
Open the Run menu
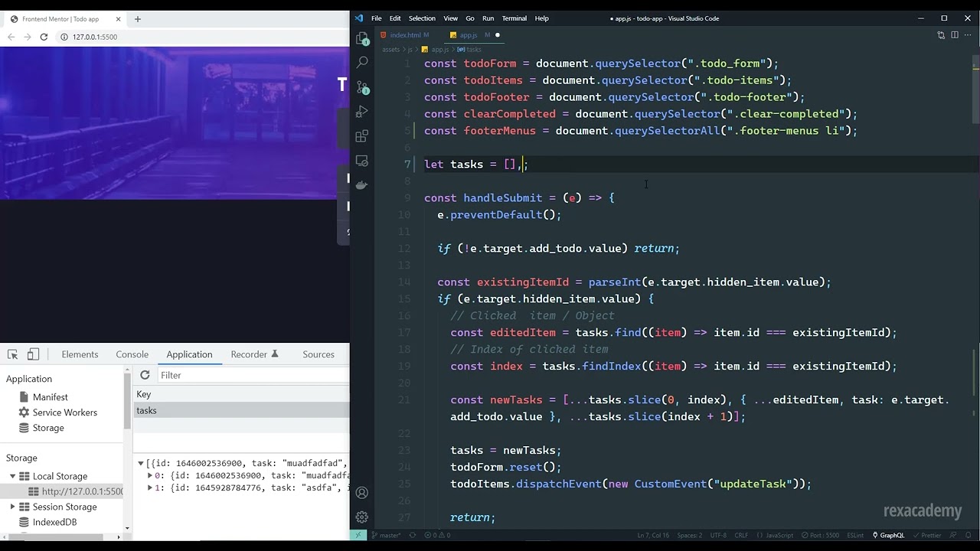[488, 18]
